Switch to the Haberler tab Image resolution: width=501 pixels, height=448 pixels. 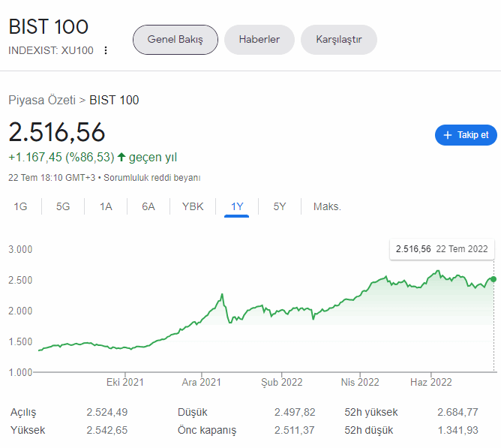coord(259,40)
